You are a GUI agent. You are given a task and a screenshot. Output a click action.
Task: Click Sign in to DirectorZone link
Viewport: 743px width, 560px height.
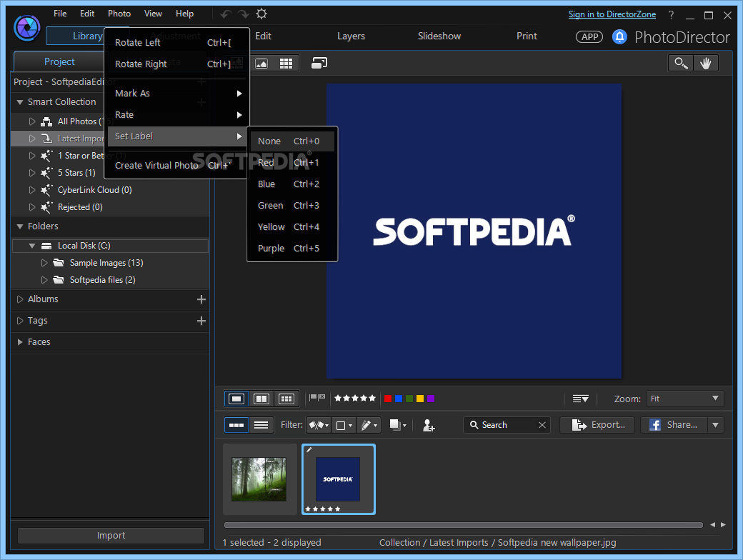(612, 14)
